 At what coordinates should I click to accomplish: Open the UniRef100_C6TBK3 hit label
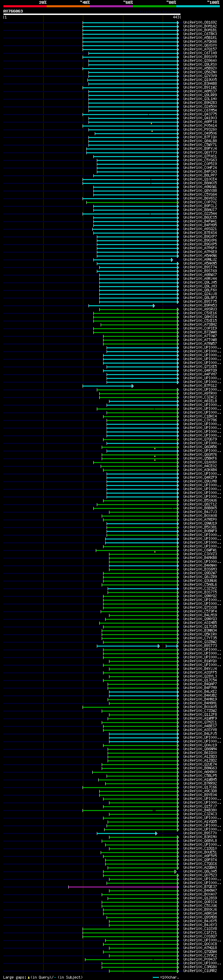[x=200, y=34]
